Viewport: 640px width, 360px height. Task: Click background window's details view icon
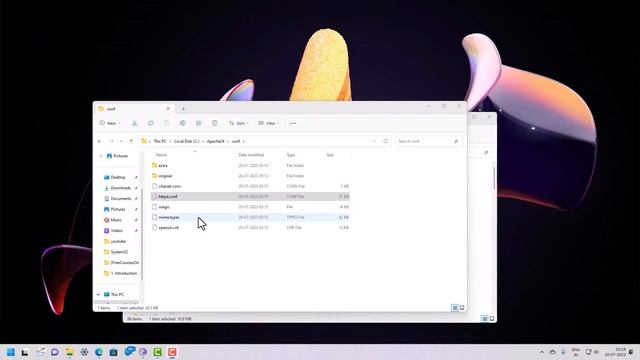pos(484,318)
